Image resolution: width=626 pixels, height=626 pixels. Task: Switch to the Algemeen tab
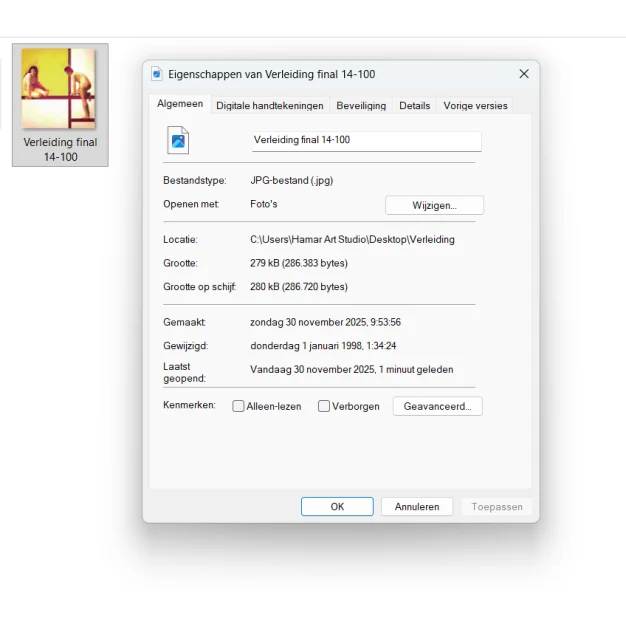click(x=180, y=104)
